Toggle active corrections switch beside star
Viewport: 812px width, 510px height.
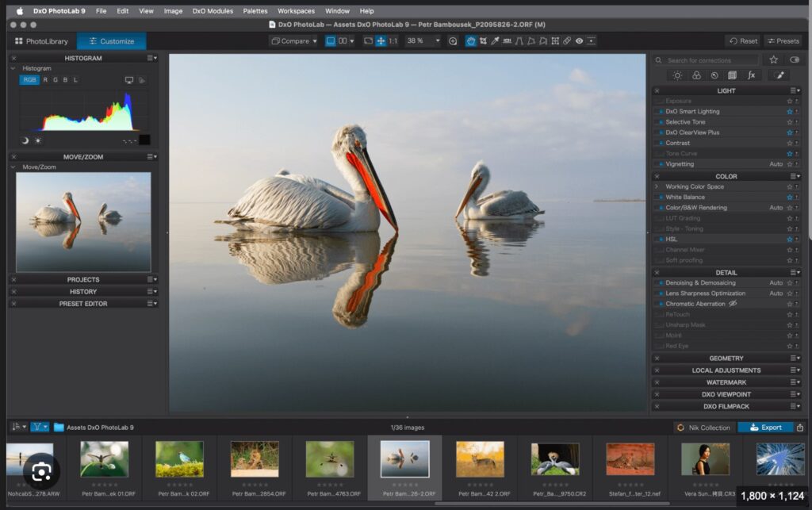tap(795, 59)
